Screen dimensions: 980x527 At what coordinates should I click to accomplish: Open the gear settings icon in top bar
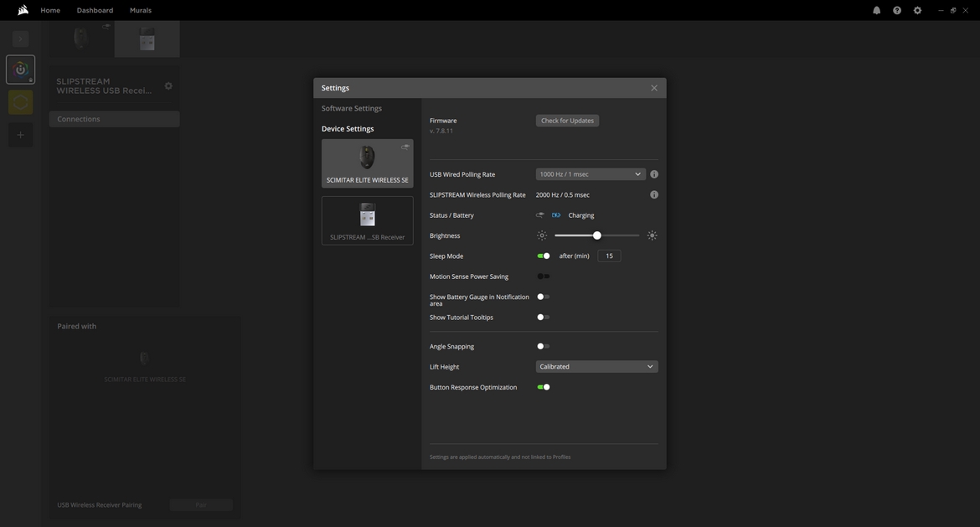coord(917,11)
